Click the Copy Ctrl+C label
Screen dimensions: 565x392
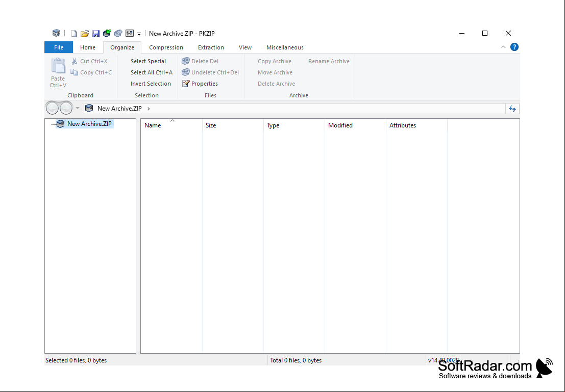coord(96,72)
